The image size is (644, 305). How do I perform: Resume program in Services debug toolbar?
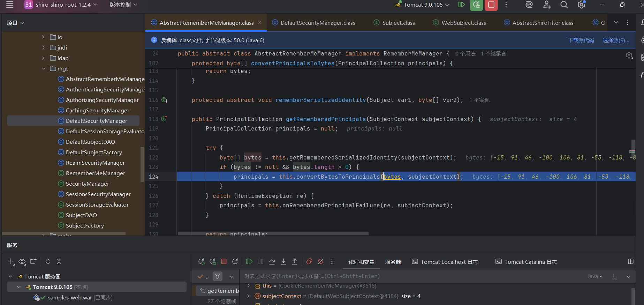[249, 262]
